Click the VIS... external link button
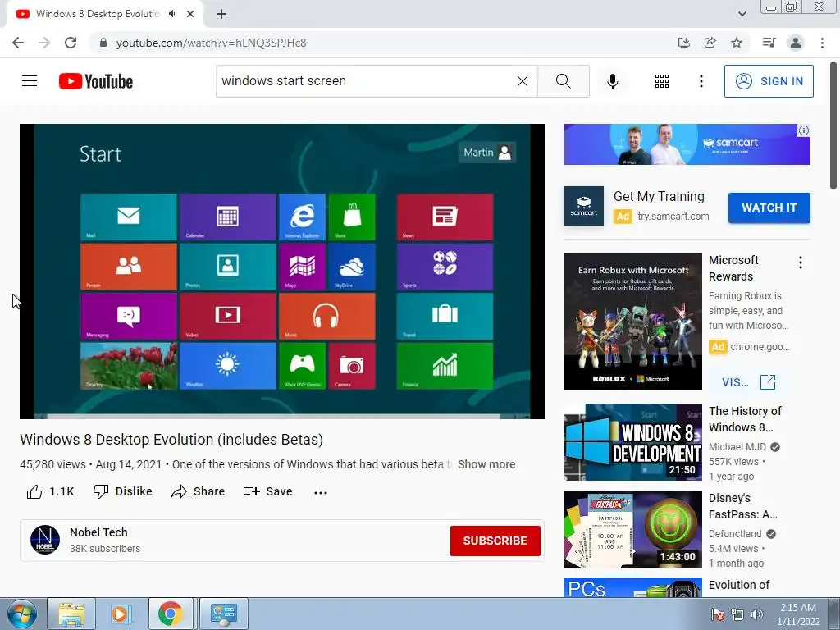840x630 pixels. 748,382
